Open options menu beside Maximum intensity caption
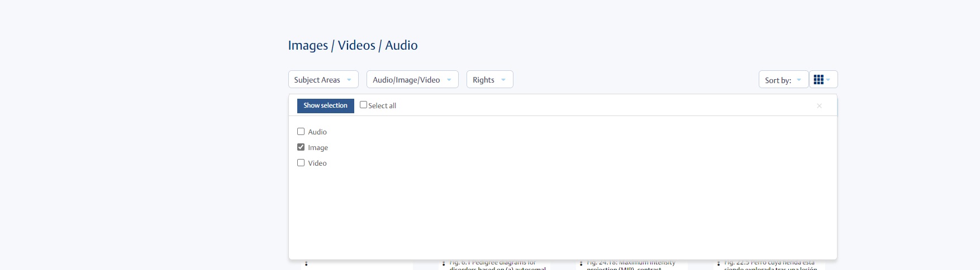This screenshot has width=980, height=270. (581, 263)
